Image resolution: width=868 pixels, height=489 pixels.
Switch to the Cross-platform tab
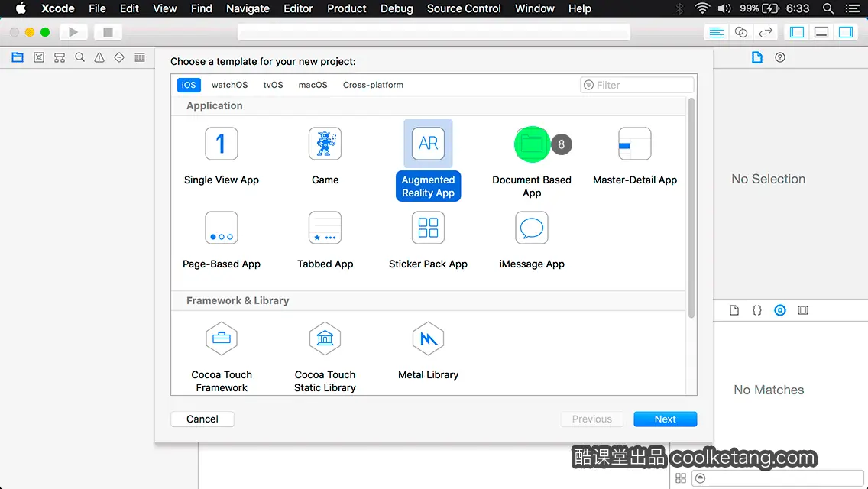pyautogui.click(x=373, y=85)
